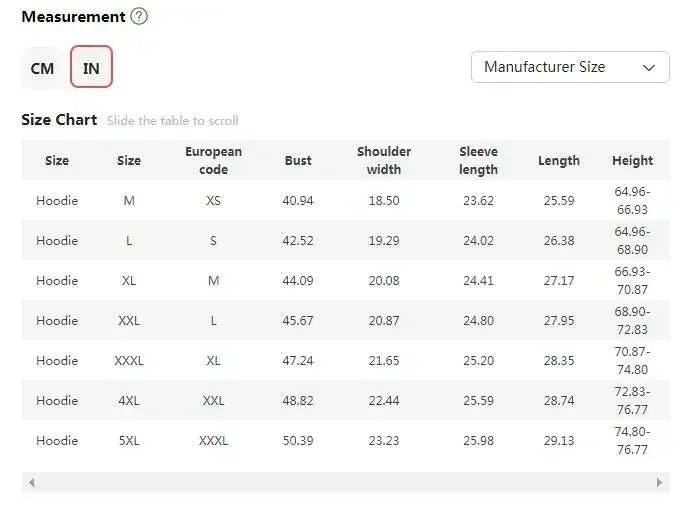Switch measurement units to CM
The image size is (687, 512).
point(42,68)
